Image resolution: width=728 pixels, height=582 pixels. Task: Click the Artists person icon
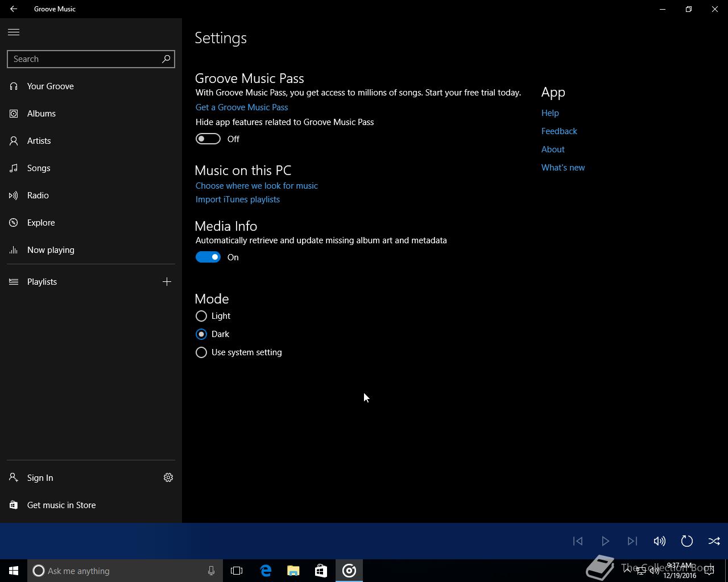click(x=14, y=141)
